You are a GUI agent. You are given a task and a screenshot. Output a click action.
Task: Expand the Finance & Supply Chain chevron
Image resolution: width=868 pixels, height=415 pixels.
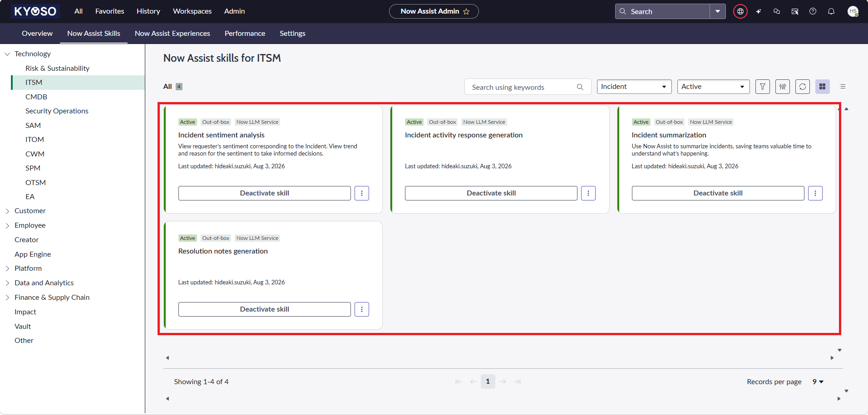pos(7,298)
